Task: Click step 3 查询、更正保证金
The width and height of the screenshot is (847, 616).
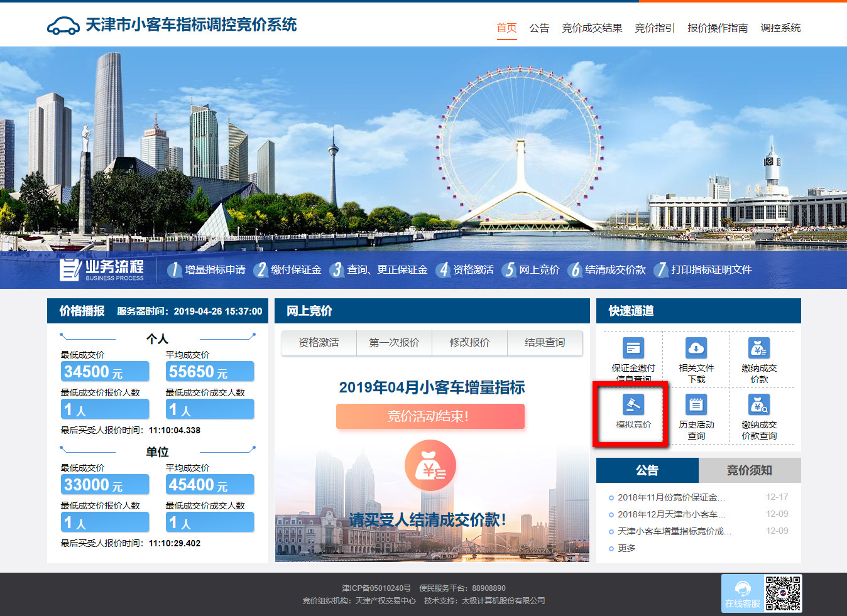Action: pyautogui.click(x=378, y=269)
